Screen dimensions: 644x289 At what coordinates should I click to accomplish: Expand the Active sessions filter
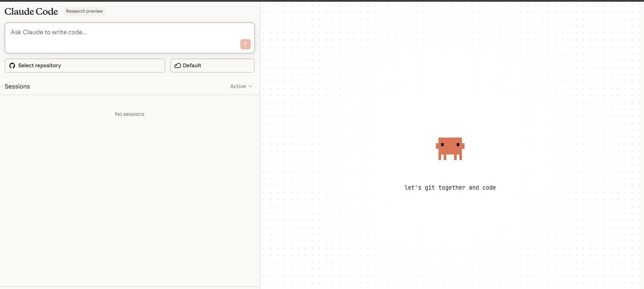click(241, 86)
